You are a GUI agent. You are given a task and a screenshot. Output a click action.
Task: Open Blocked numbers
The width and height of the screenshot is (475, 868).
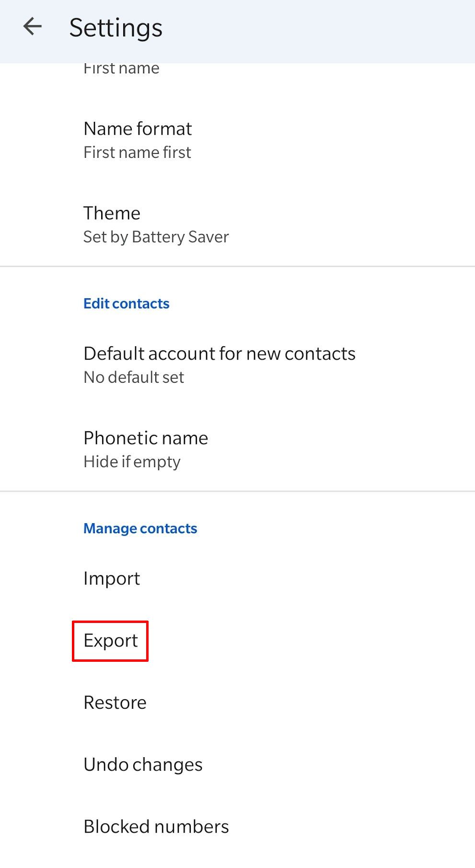point(156,826)
